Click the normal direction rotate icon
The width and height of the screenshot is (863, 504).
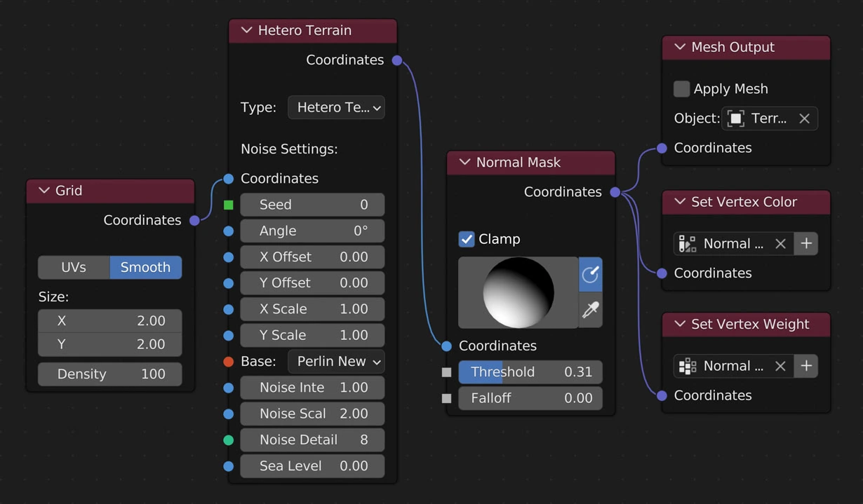tap(590, 275)
